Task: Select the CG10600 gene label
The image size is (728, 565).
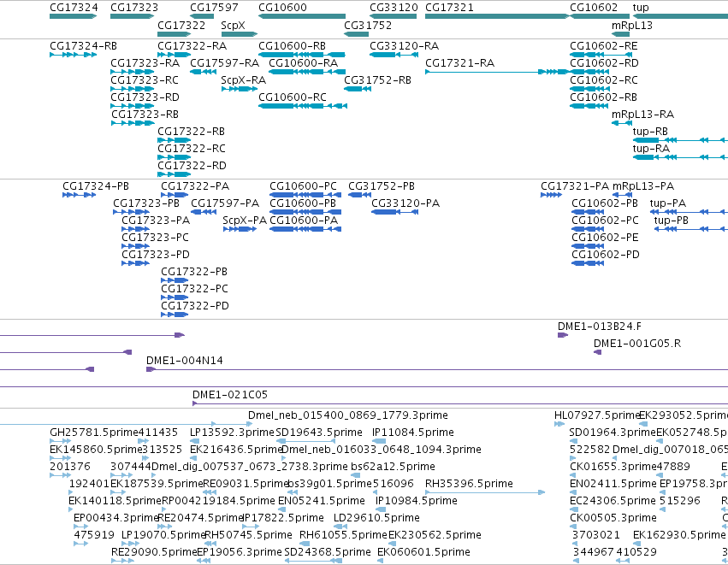Action: point(282,8)
